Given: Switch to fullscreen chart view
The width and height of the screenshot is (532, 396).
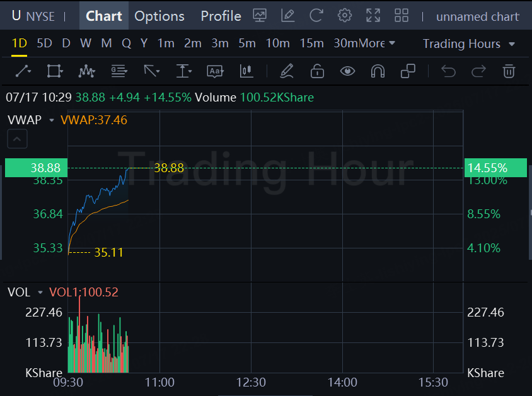Looking at the screenshot, I should (x=373, y=16).
